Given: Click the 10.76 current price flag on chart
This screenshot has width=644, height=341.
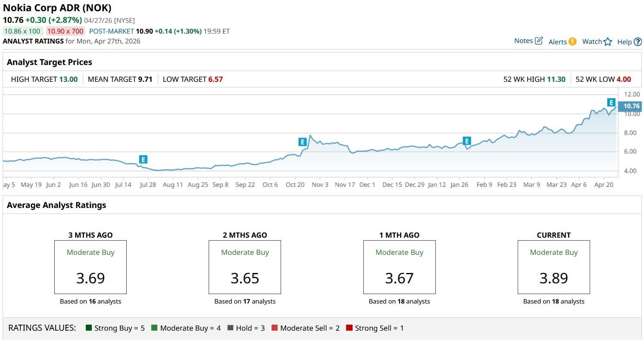Looking at the screenshot, I should 630,106.
